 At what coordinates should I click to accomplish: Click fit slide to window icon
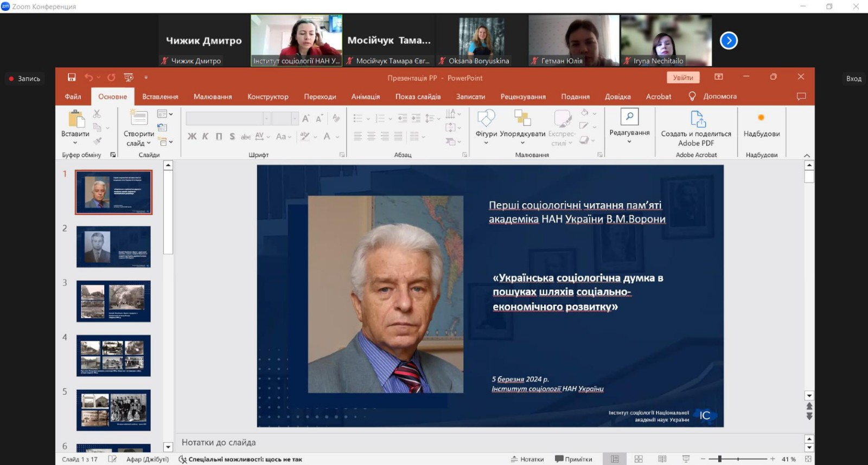[808, 459]
